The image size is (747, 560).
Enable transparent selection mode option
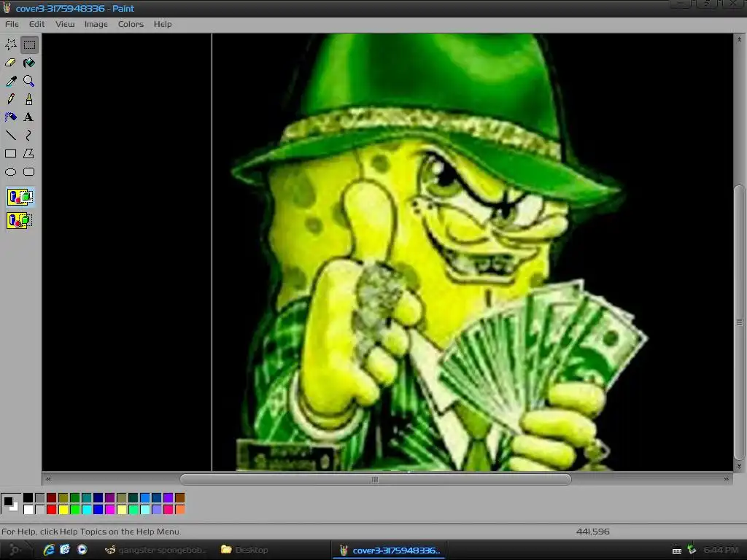pos(20,220)
